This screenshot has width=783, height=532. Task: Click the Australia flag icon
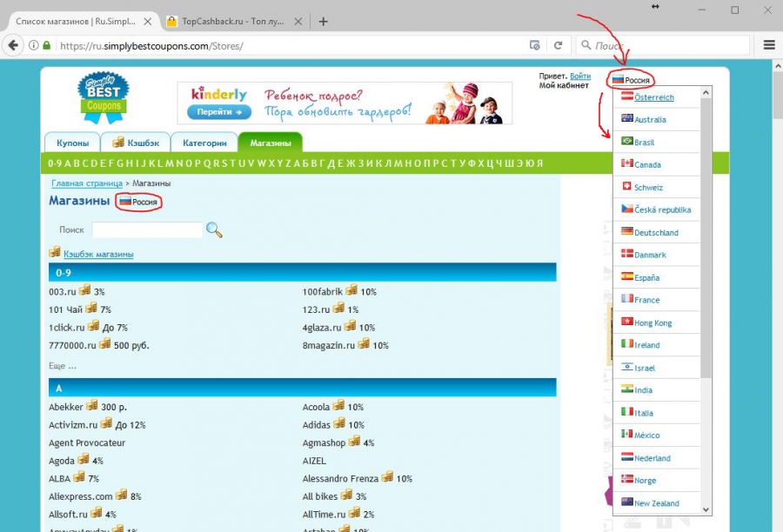[x=627, y=118]
